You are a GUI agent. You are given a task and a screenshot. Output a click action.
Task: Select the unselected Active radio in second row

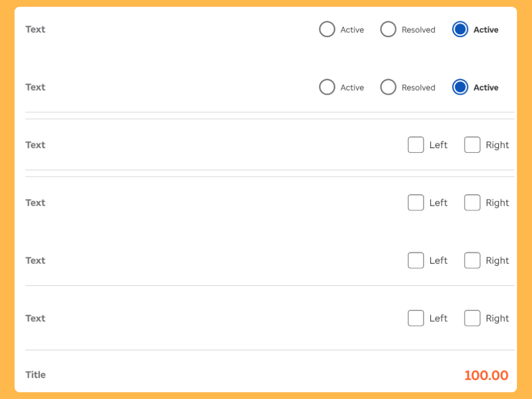click(x=327, y=87)
